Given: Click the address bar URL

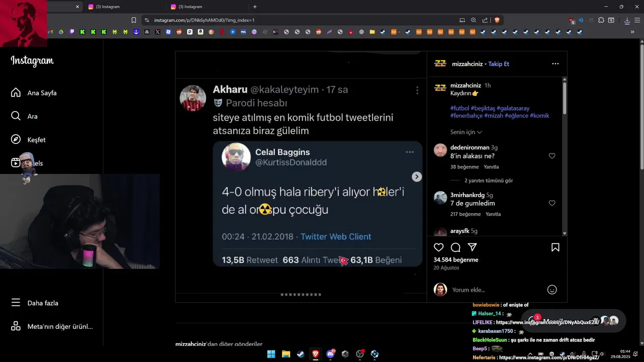Looking at the screenshot, I should 204,20.
